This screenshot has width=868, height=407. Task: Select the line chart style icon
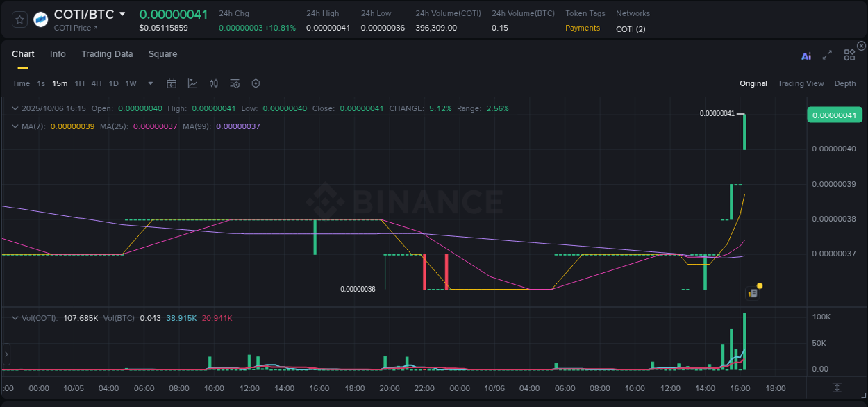pyautogui.click(x=192, y=83)
